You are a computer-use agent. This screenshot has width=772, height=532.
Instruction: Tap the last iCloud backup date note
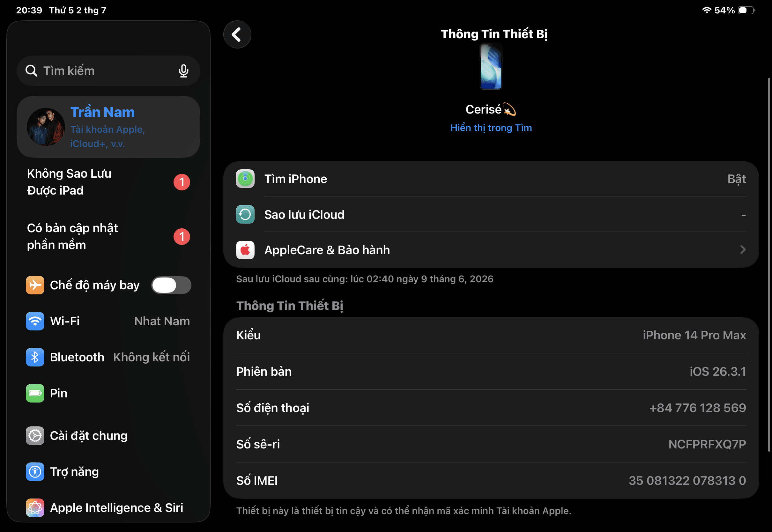tap(365, 279)
